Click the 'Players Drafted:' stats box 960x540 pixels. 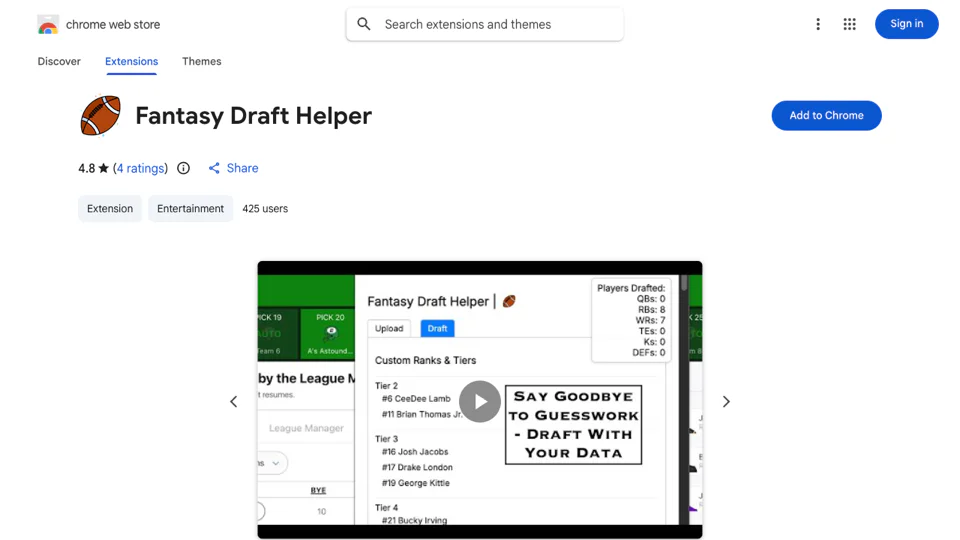631,320
